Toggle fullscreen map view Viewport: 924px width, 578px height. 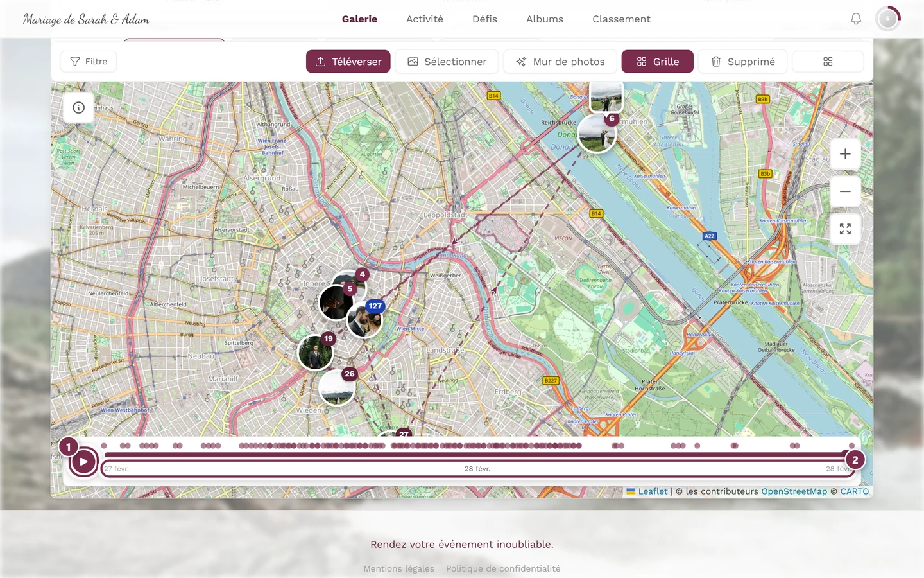(x=845, y=229)
